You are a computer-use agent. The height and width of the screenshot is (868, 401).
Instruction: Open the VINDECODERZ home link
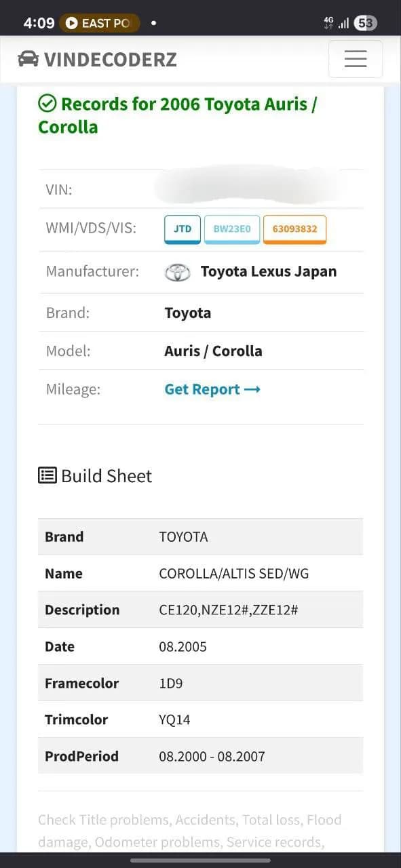point(97,59)
